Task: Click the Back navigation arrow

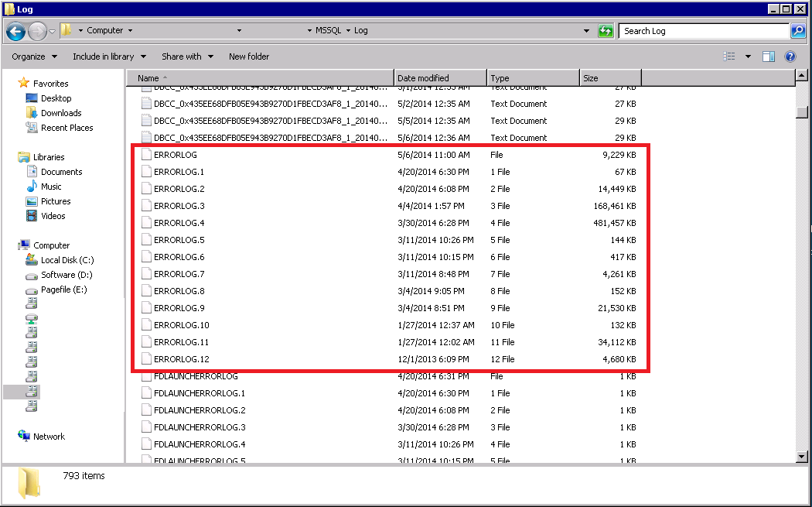Action: pyautogui.click(x=15, y=32)
